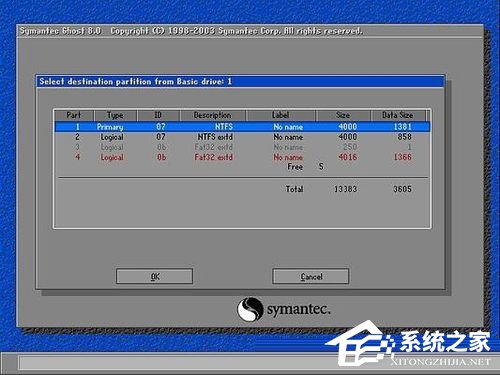
Task: Click 'NTFS extd' description in row 2
Action: coord(215,137)
